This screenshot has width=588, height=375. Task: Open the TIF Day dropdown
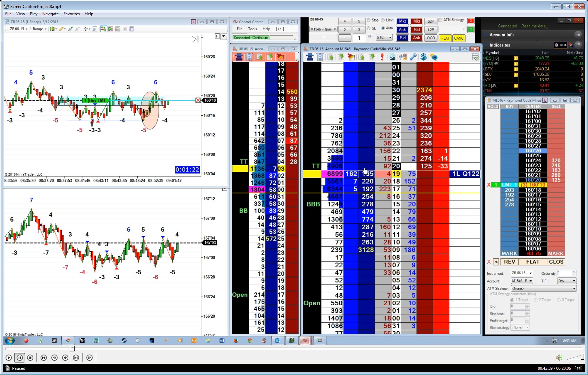click(567, 281)
